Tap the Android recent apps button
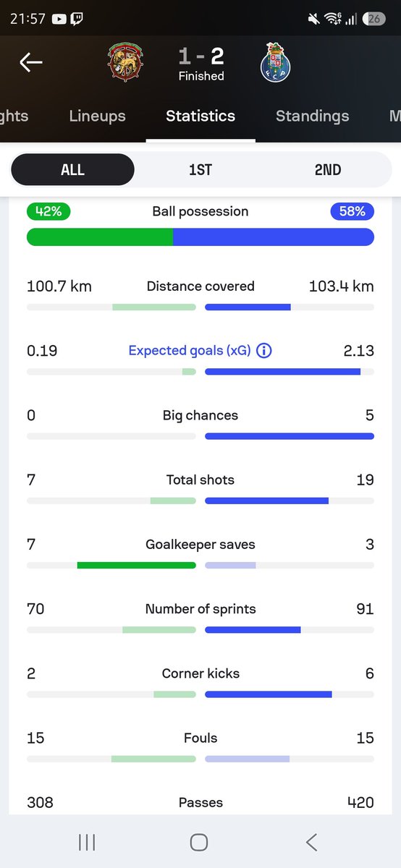 [87, 842]
